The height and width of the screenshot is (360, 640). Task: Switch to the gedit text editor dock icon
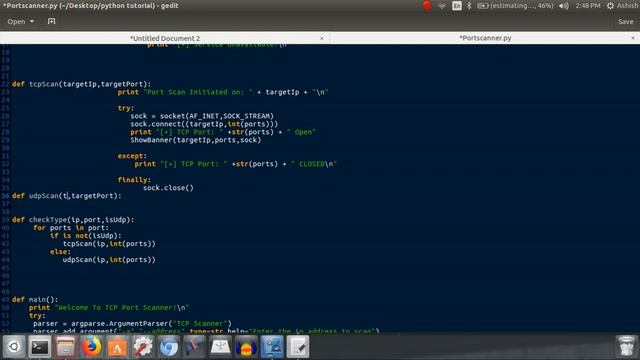tap(298, 347)
